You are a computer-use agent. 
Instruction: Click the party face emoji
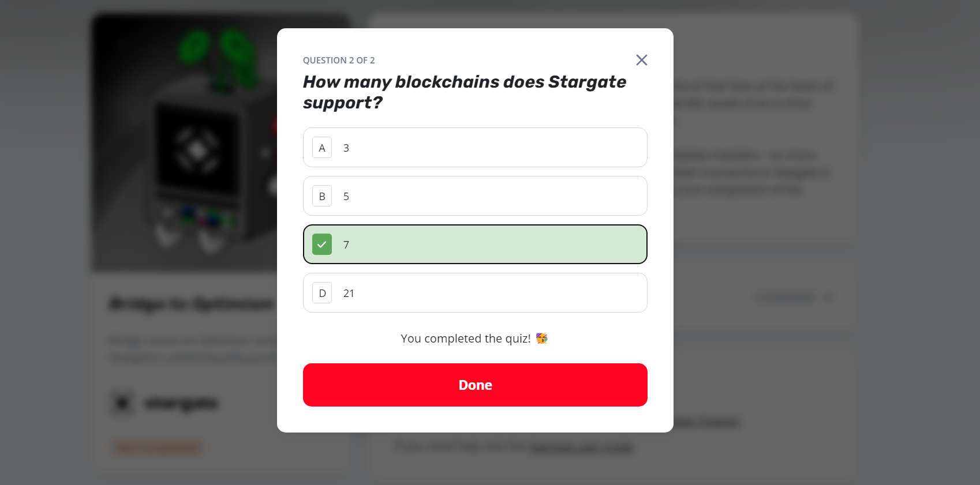click(541, 339)
